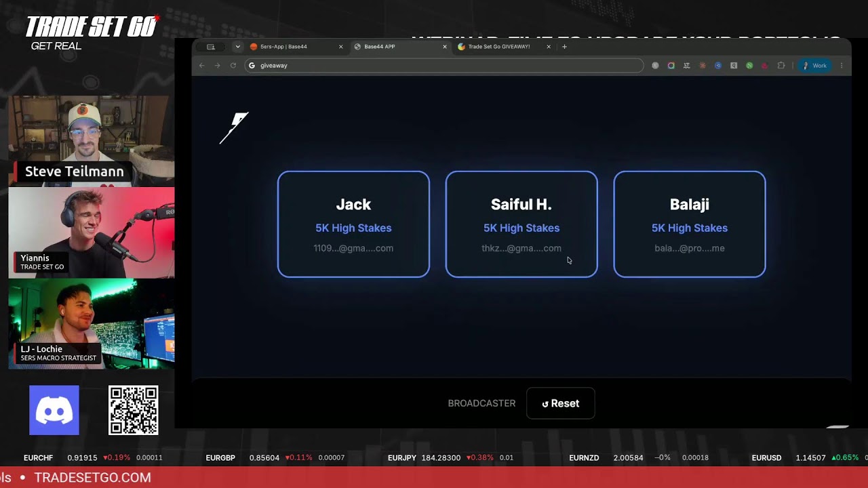Select the Saiful H. winner card
Image resolution: width=868 pixels, height=488 pixels.
click(x=521, y=224)
